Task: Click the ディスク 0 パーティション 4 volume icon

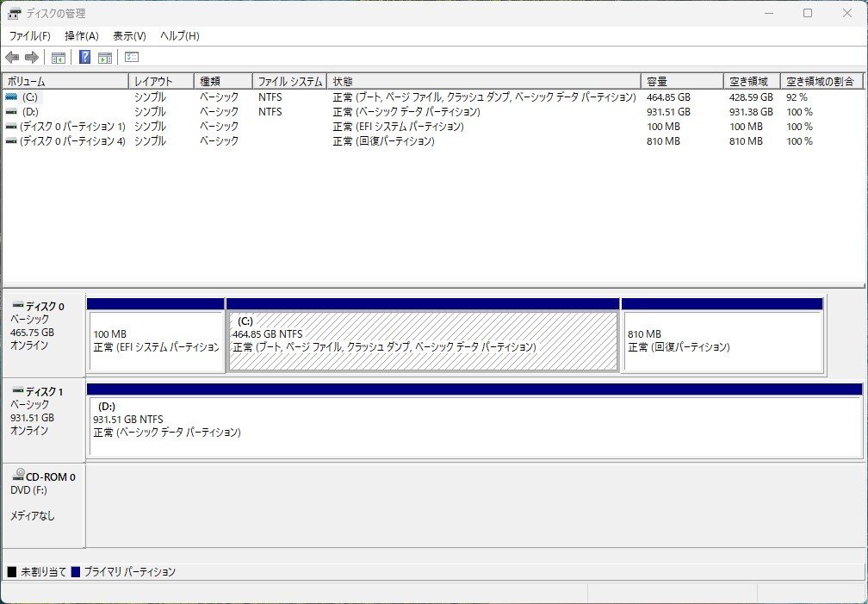Action: point(11,140)
